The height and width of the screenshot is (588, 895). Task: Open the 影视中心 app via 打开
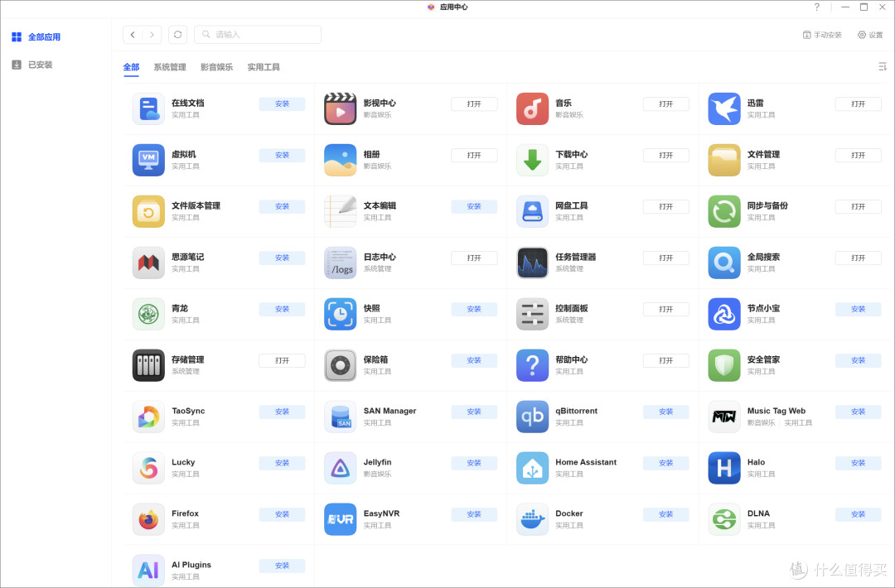point(474,104)
